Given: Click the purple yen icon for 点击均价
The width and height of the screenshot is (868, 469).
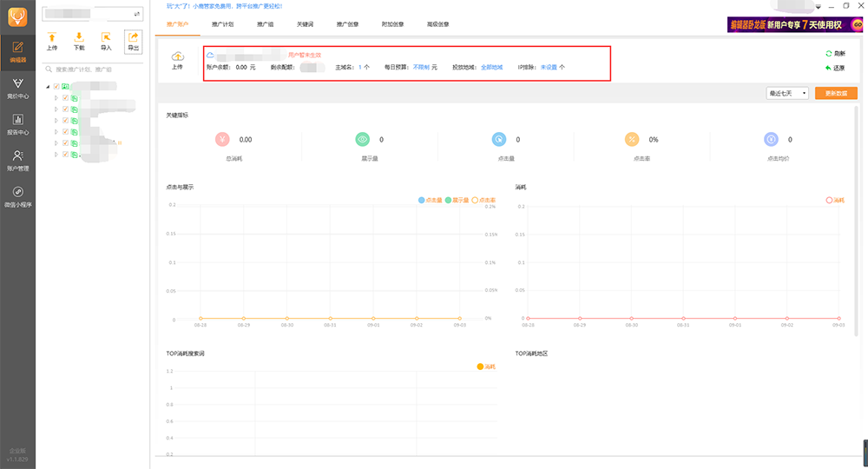Looking at the screenshot, I should 771,140.
